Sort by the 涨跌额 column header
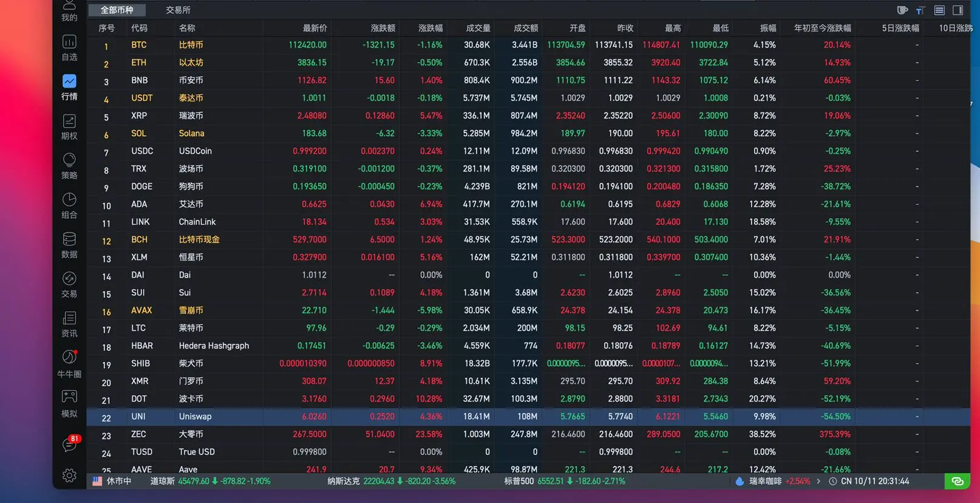Screen dimensions: 980x503 click(383, 28)
